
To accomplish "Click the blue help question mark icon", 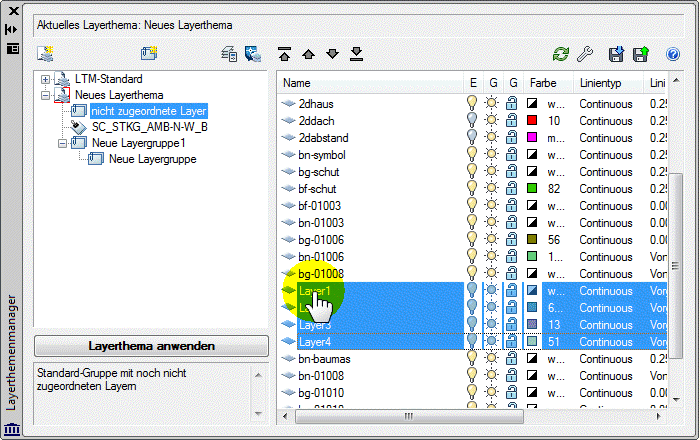I will click(673, 54).
